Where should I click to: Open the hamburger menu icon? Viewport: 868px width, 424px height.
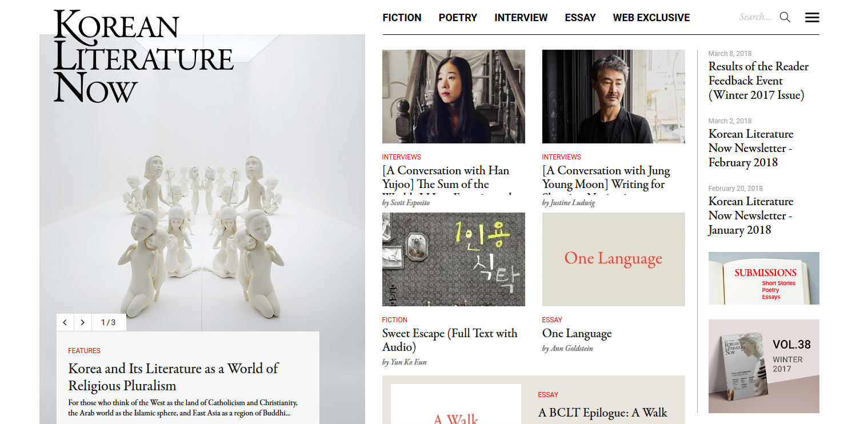point(812,18)
